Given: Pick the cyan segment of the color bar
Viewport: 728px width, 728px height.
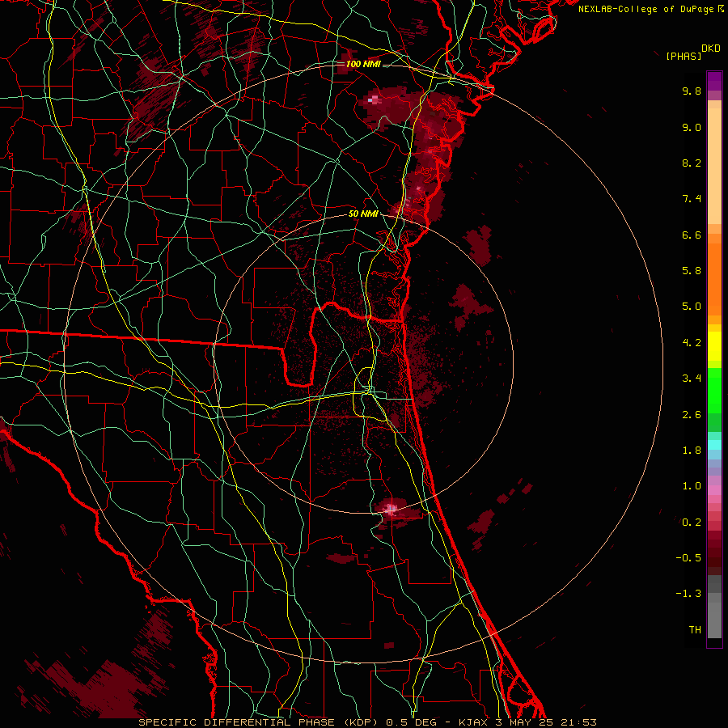Looking at the screenshot, I should [714, 444].
